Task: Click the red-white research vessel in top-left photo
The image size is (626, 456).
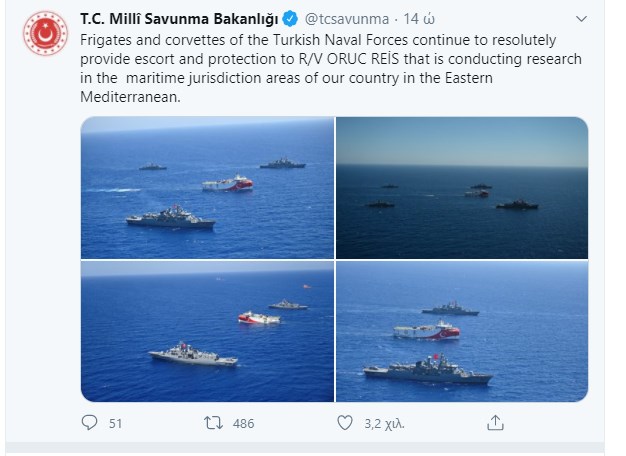Action: (x=227, y=183)
